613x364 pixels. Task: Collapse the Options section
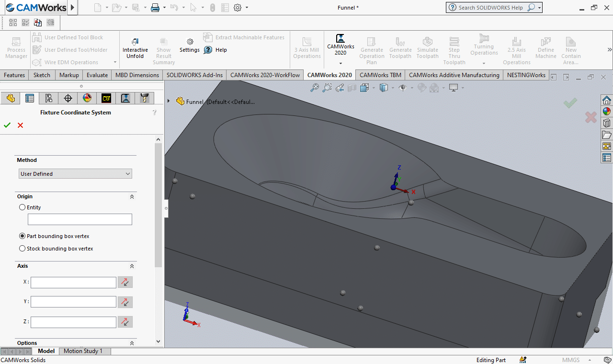(132, 343)
